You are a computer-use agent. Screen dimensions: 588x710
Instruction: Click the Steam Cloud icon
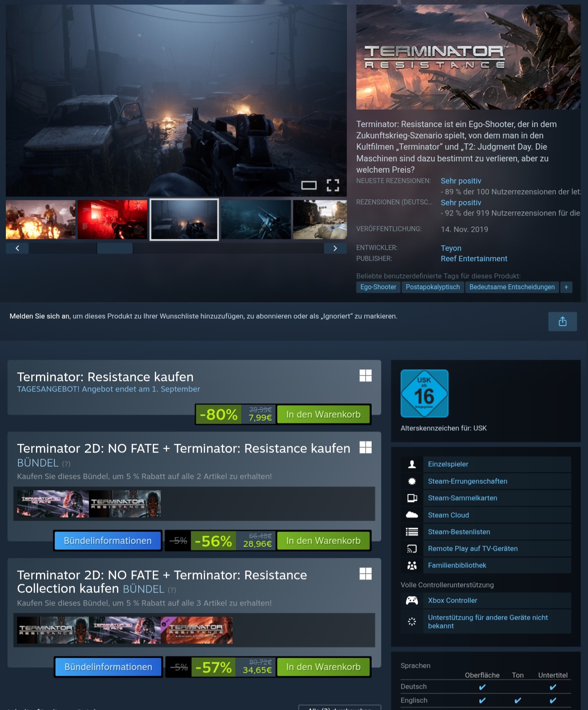tap(412, 515)
